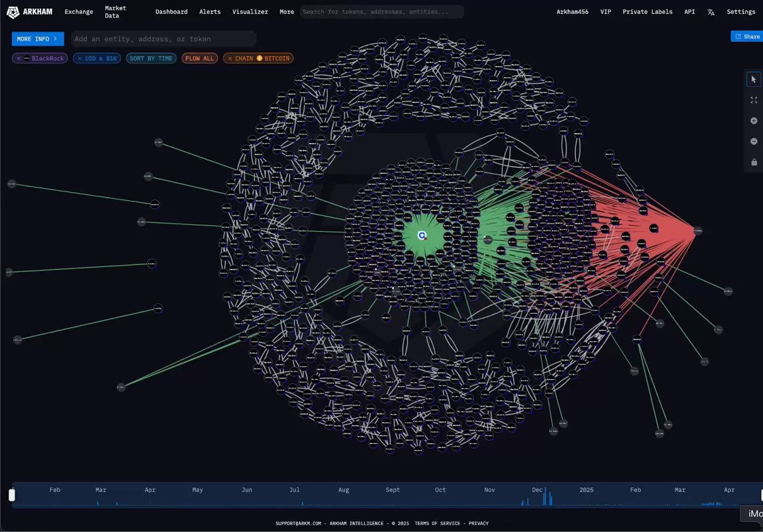763x532 pixels.
Task: Expand the MORE INFO panel
Action: 38,39
